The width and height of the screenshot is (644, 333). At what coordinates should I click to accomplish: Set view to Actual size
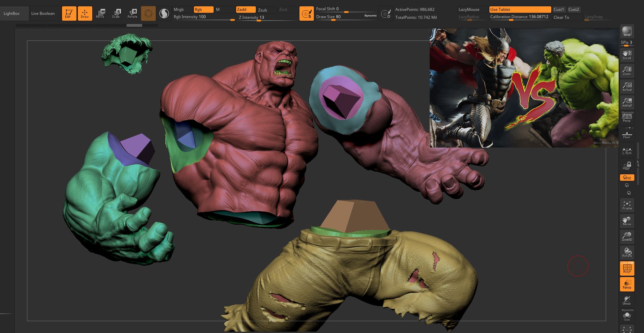coord(627,86)
